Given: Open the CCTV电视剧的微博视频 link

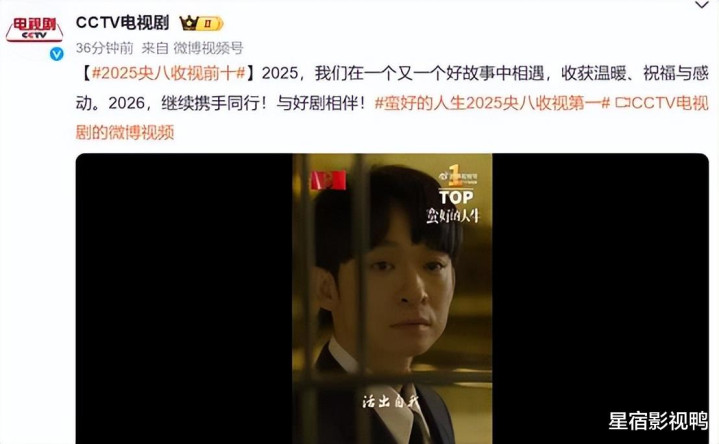Looking at the screenshot, I should pyautogui.click(x=392, y=117).
